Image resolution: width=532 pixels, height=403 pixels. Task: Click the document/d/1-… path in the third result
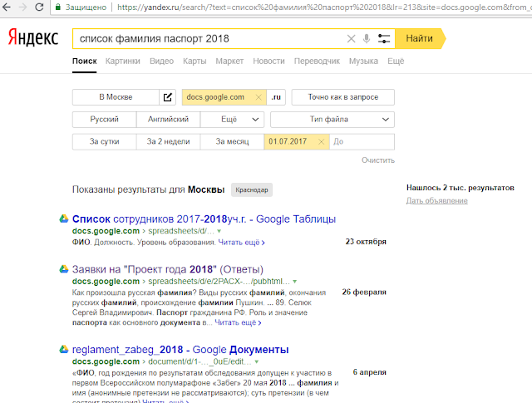point(199,361)
